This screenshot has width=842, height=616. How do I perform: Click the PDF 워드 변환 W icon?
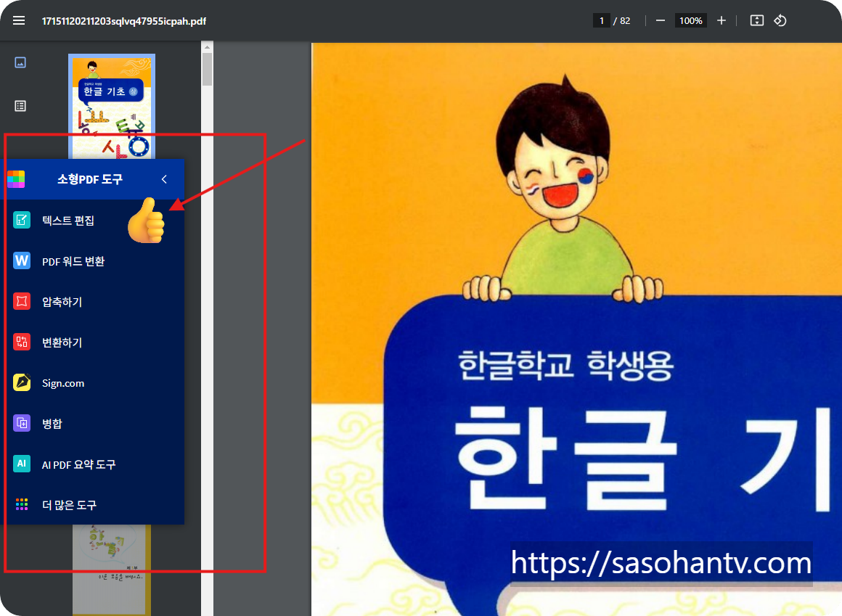pos(22,260)
